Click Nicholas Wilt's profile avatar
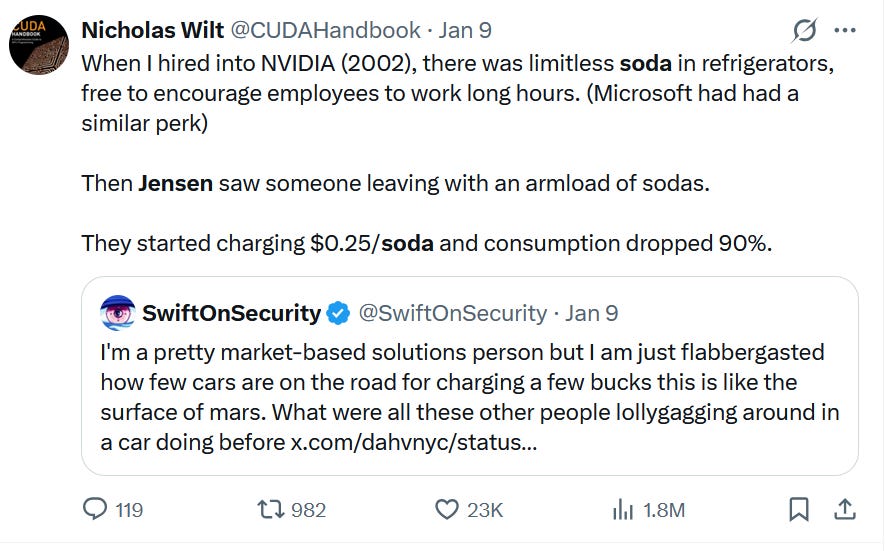 38,45
